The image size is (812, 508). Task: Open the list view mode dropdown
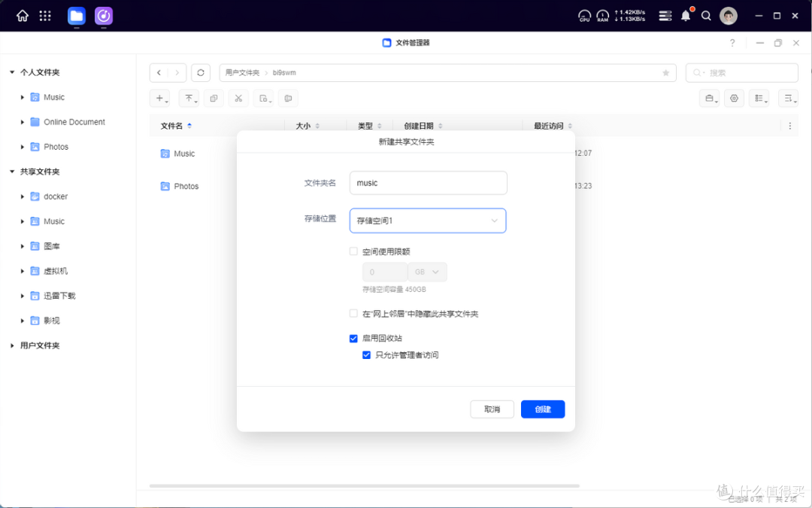tap(759, 99)
